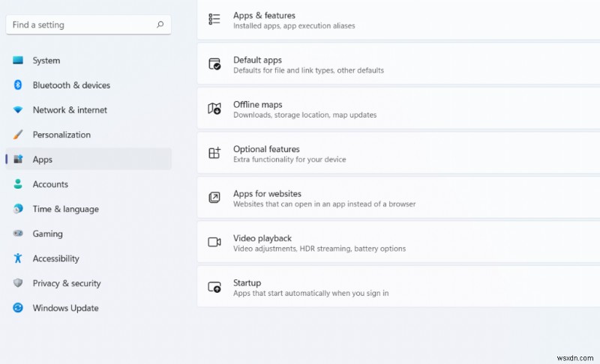Click the Video playback camera icon
600x364 pixels.
click(214, 242)
